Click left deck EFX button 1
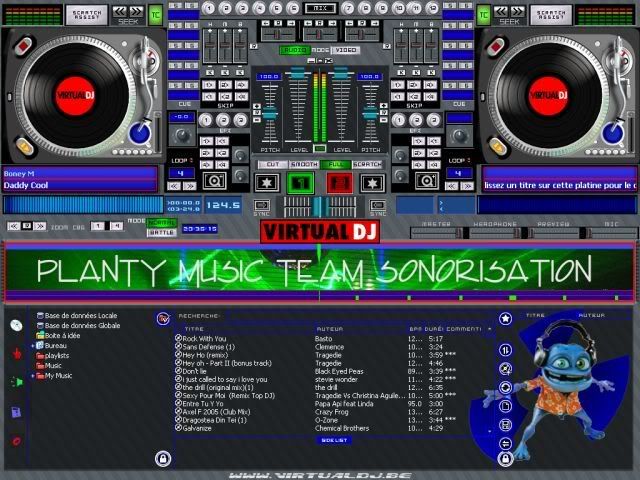Screen dimensions: 640x480 pos(206,120)
